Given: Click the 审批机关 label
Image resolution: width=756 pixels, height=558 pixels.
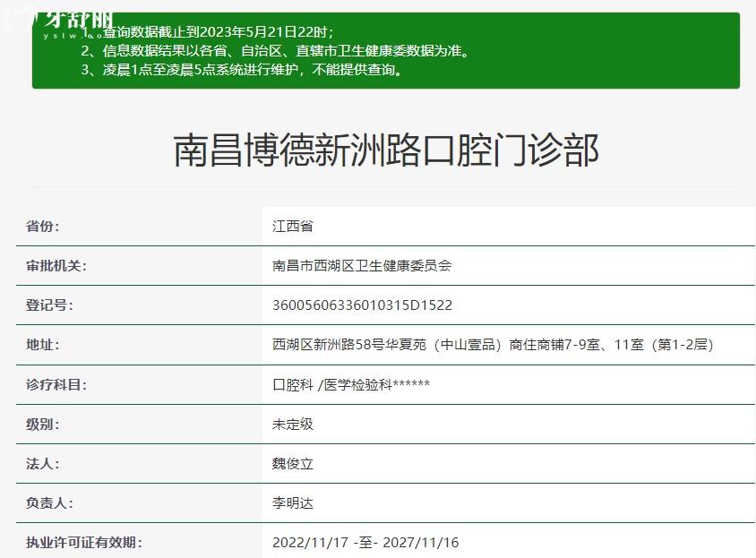Looking at the screenshot, I should 56,266.
